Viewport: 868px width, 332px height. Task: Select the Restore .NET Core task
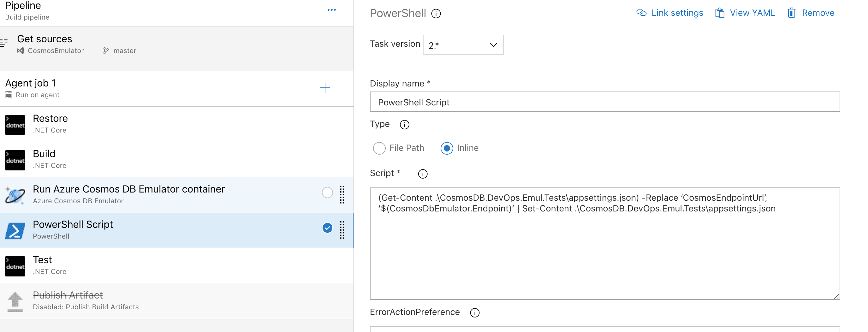click(x=176, y=124)
